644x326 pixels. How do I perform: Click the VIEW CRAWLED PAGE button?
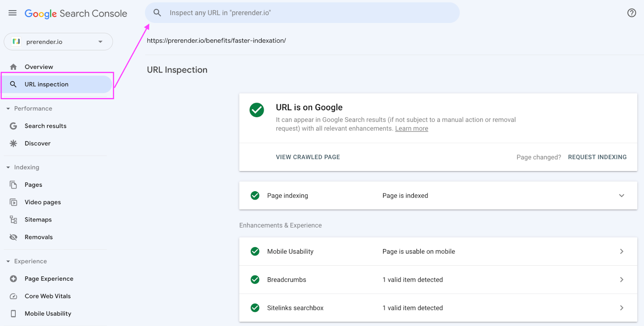click(308, 157)
